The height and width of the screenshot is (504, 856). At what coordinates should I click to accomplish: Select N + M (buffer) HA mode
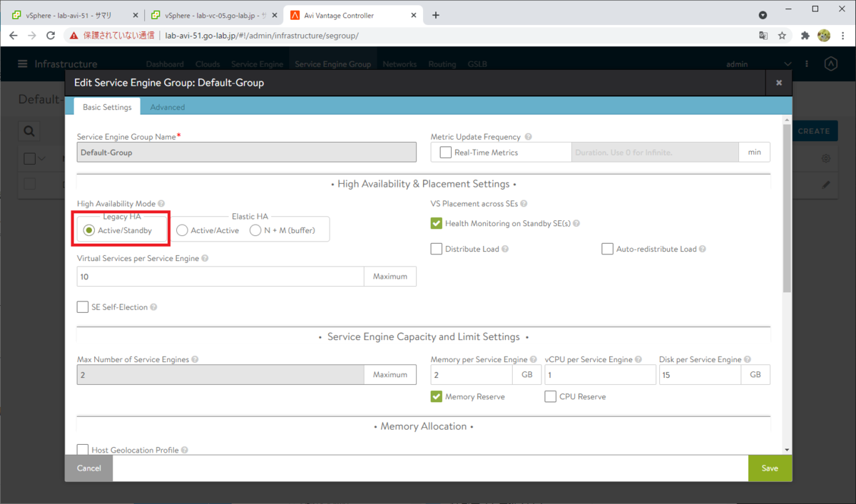click(255, 230)
